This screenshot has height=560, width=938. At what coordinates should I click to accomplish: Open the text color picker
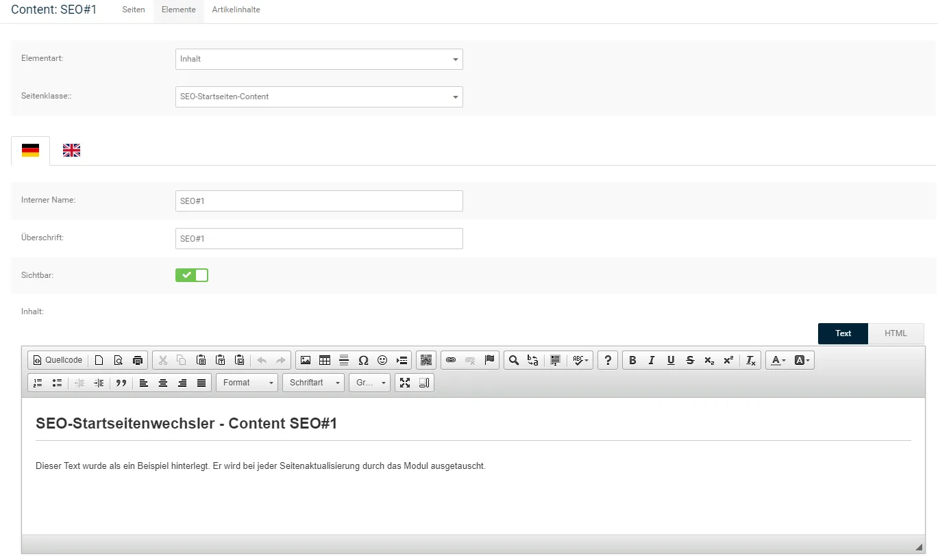[x=778, y=360]
